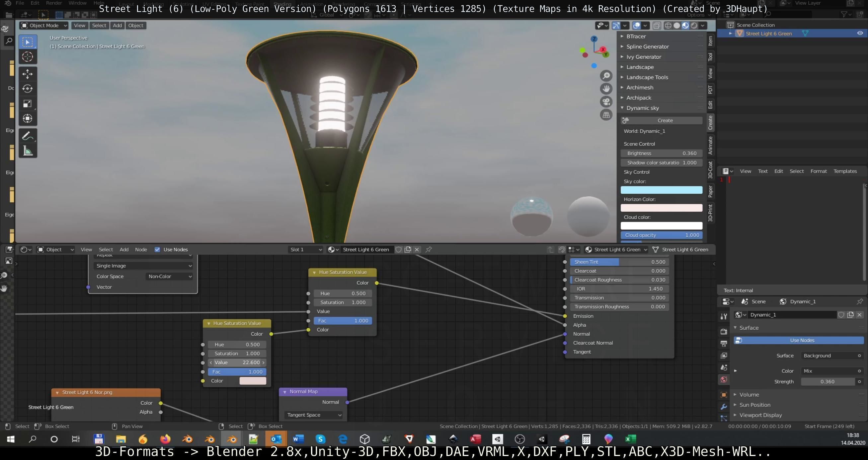
Task: Click Value 22.600 field in Hue Saturation node
Action: [237, 363]
